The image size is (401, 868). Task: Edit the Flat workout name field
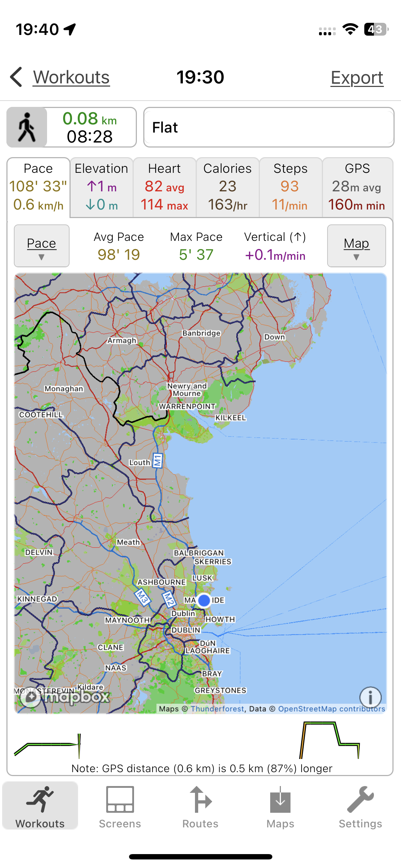[269, 127]
